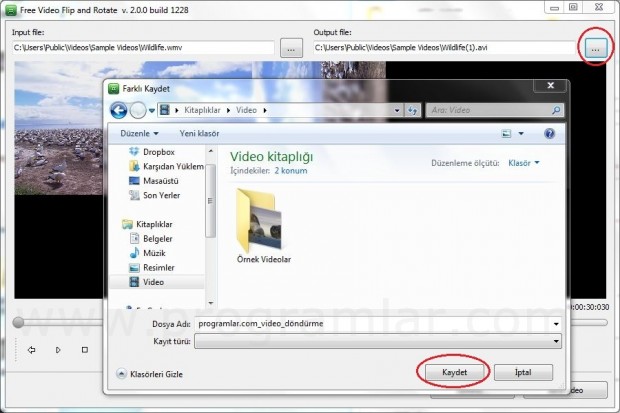Open Son Yerler in the sidebar

coord(154,195)
